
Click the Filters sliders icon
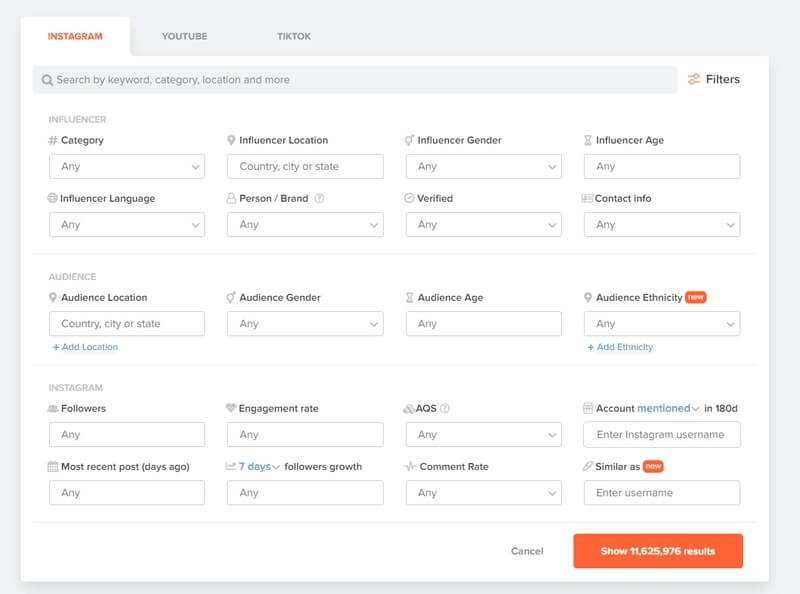pyautogui.click(x=694, y=79)
